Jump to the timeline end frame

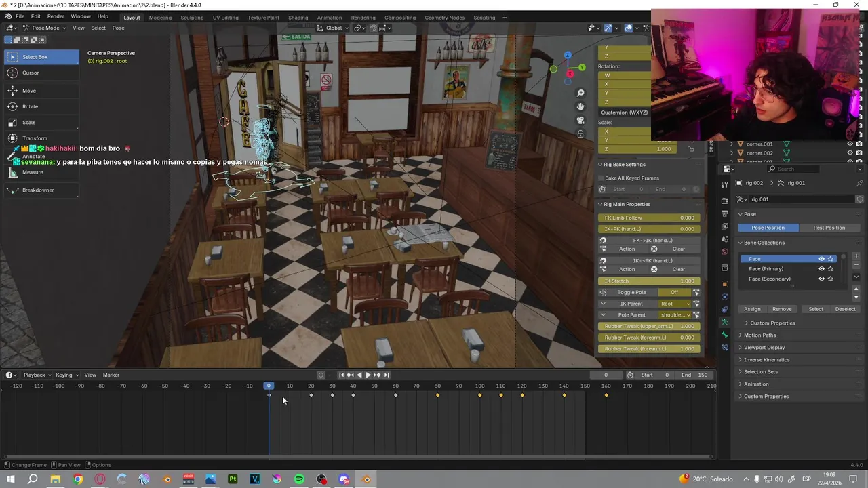(387, 375)
